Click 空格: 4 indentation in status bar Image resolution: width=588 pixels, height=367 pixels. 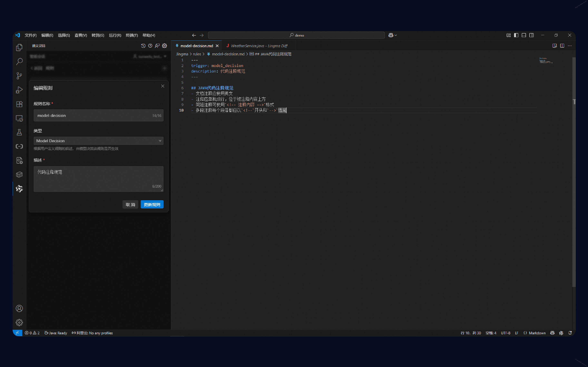tap(491, 333)
